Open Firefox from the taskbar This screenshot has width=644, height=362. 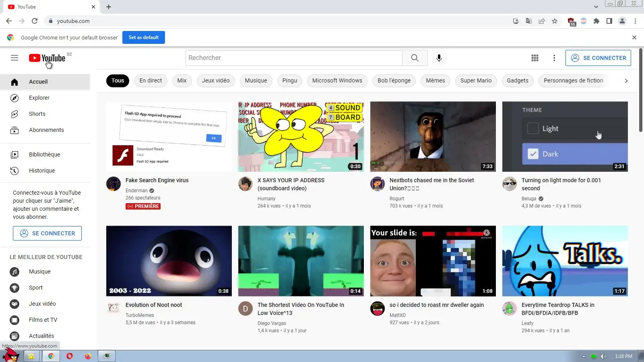click(x=88, y=356)
